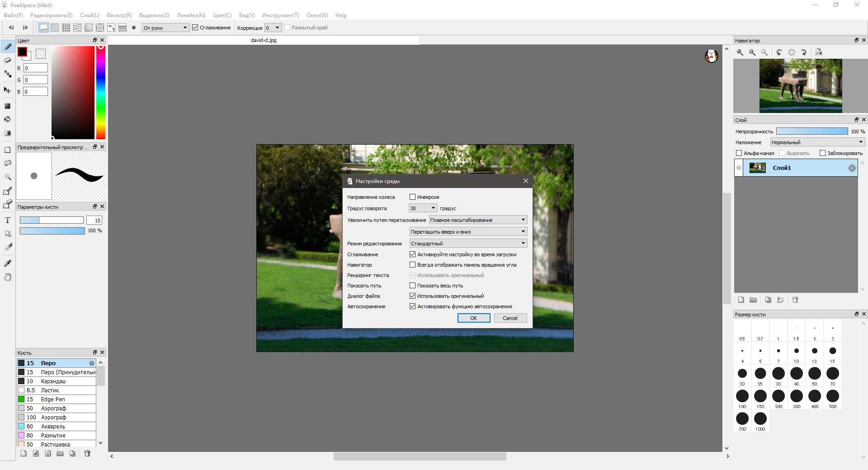The width and height of the screenshot is (868, 470).
Task: Select the Eyedropper tool
Action: (x=8, y=263)
